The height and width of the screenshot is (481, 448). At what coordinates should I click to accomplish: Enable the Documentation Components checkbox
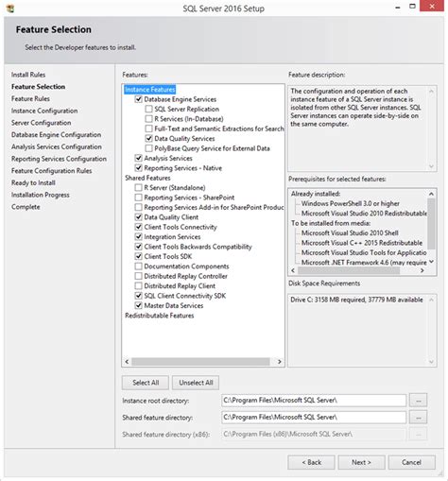point(138,266)
